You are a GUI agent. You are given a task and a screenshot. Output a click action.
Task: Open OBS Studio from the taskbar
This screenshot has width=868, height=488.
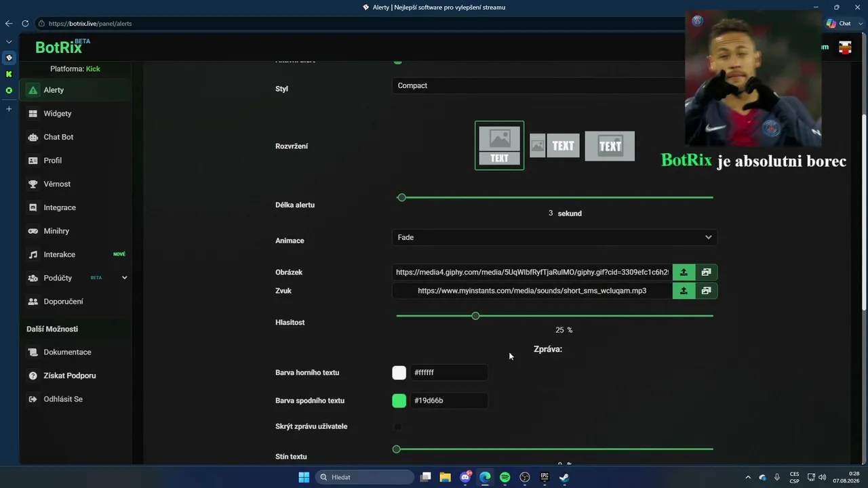(x=525, y=477)
